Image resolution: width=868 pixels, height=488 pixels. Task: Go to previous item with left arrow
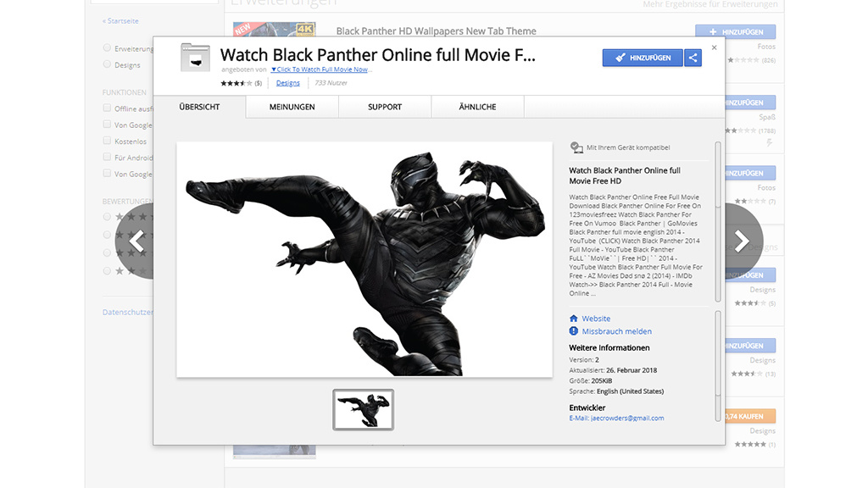pyautogui.click(x=135, y=241)
